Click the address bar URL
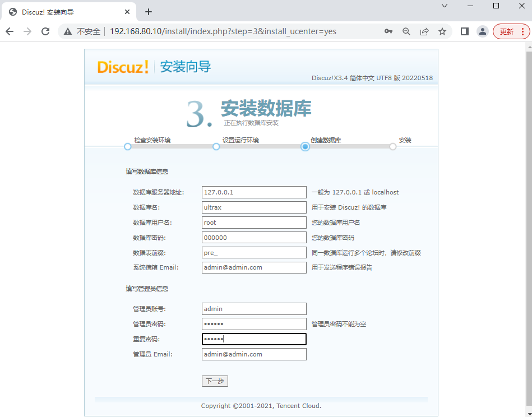The width and height of the screenshot is (532, 417). click(223, 31)
